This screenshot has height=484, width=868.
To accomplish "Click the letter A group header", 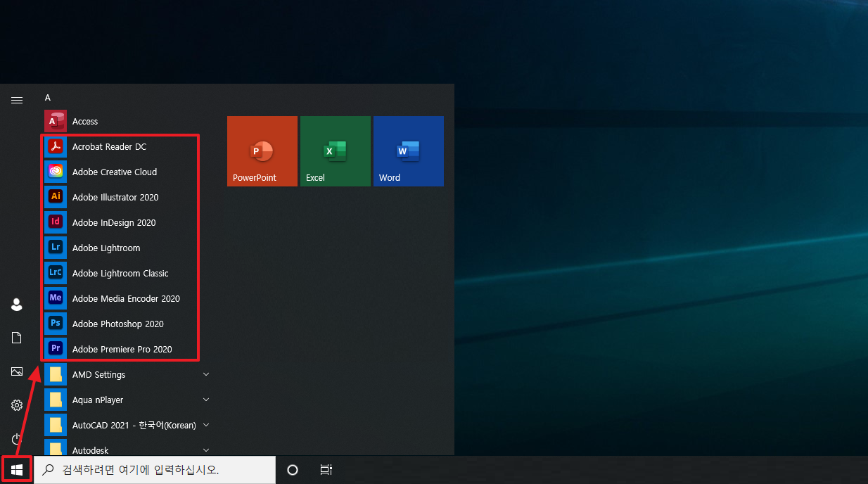I will coord(48,98).
